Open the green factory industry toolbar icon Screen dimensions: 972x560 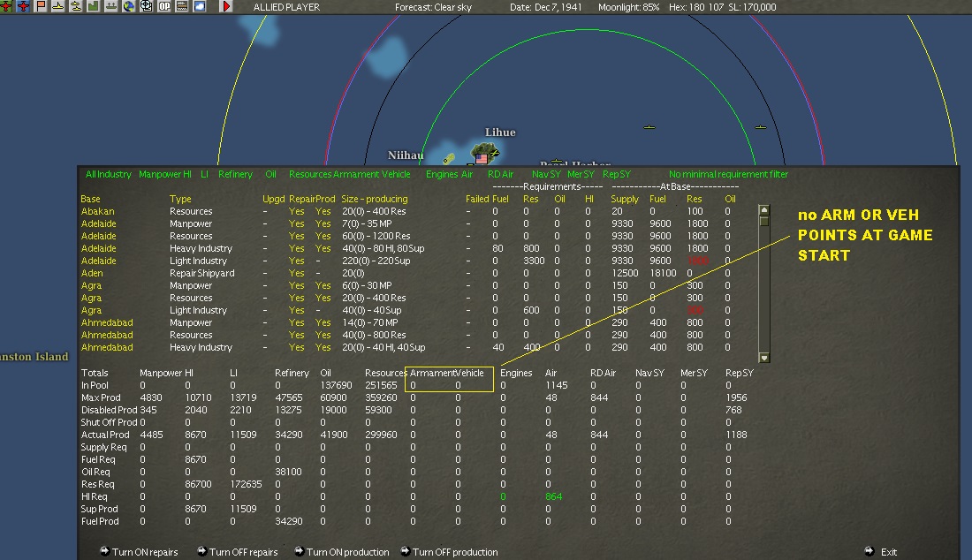(94, 6)
